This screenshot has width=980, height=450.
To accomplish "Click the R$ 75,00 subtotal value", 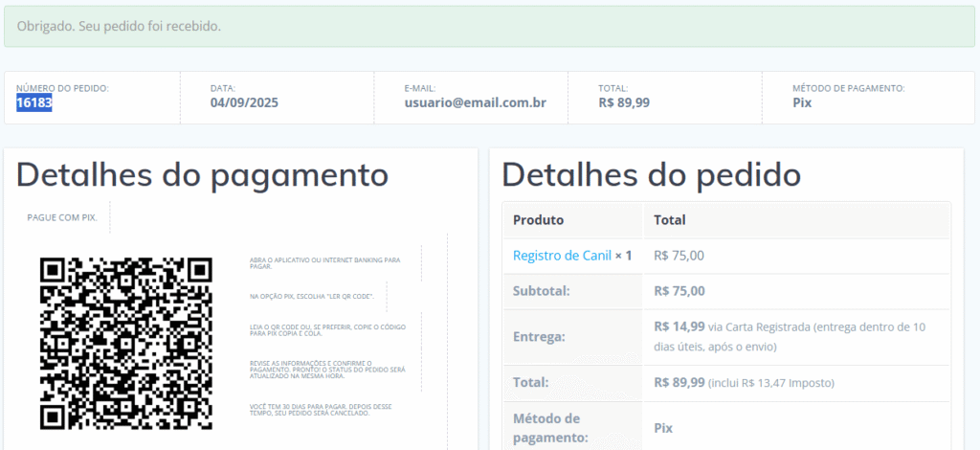I will (679, 291).
